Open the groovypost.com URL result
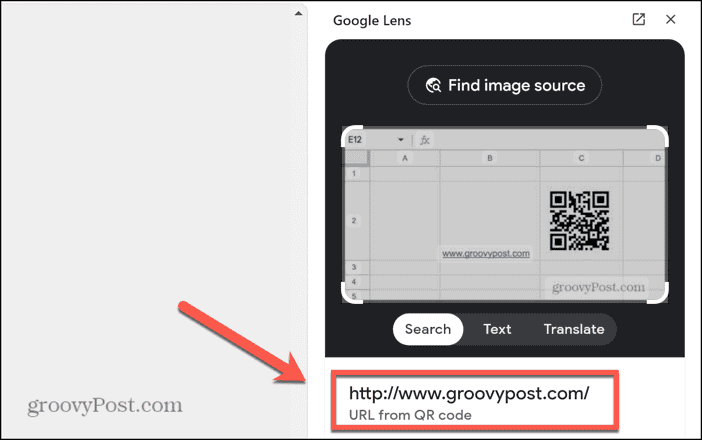The height and width of the screenshot is (440, 702). pyautogui.click(x=469, y=393)
